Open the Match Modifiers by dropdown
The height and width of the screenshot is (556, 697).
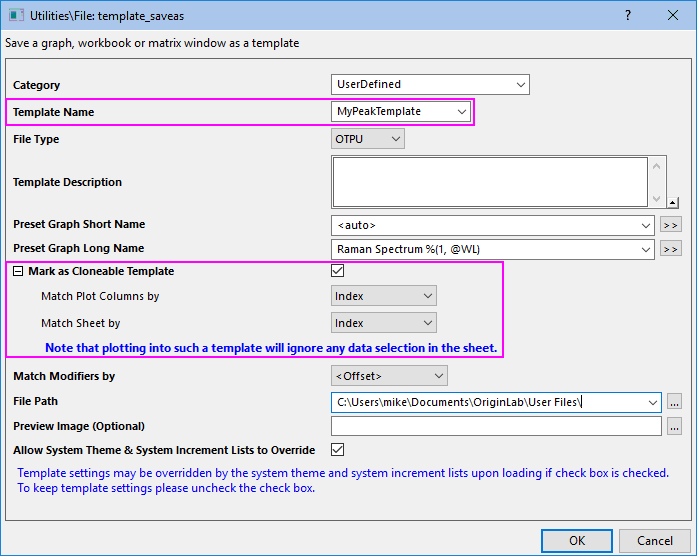(389, 376)
